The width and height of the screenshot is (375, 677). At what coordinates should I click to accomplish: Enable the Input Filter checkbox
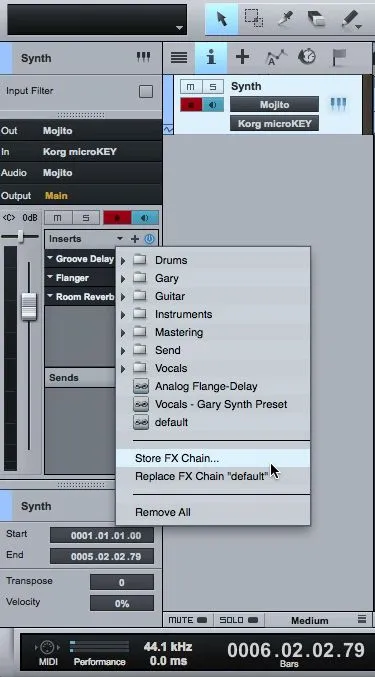click(146, 91)
